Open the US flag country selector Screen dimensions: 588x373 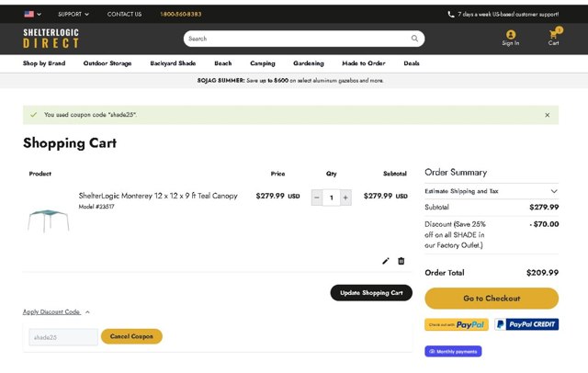pyautogui.click(x=33, y=15)
